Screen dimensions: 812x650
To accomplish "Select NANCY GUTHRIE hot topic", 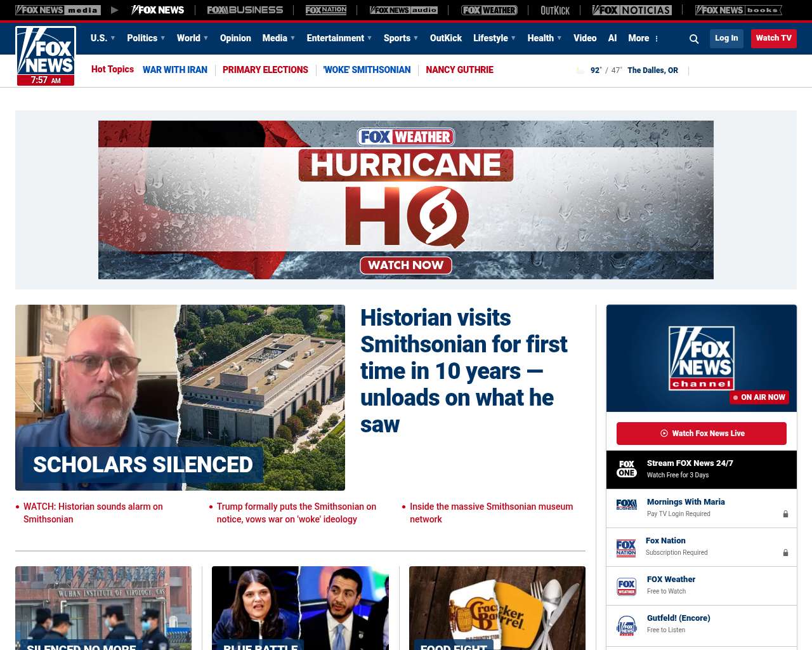I will click(459, 70).
